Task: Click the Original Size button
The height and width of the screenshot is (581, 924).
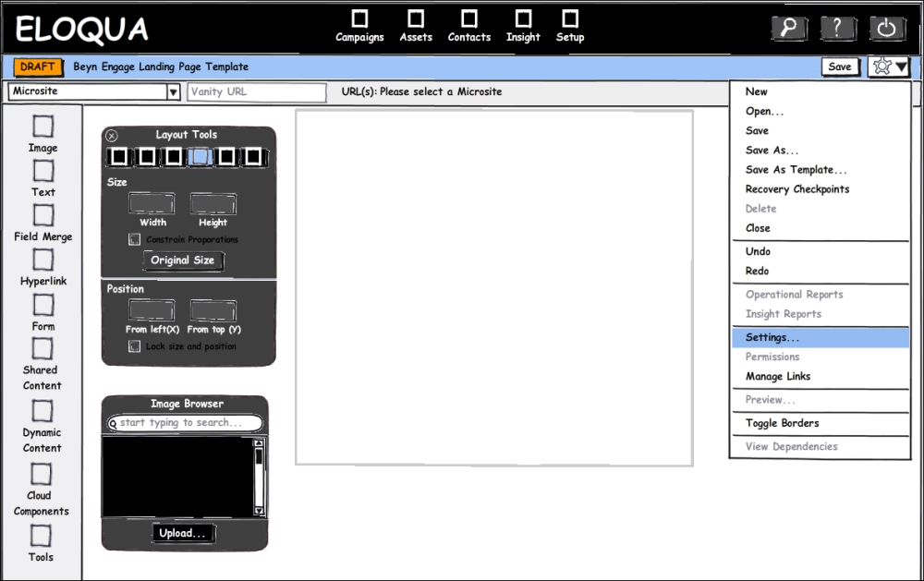Action: pos(183,260)
